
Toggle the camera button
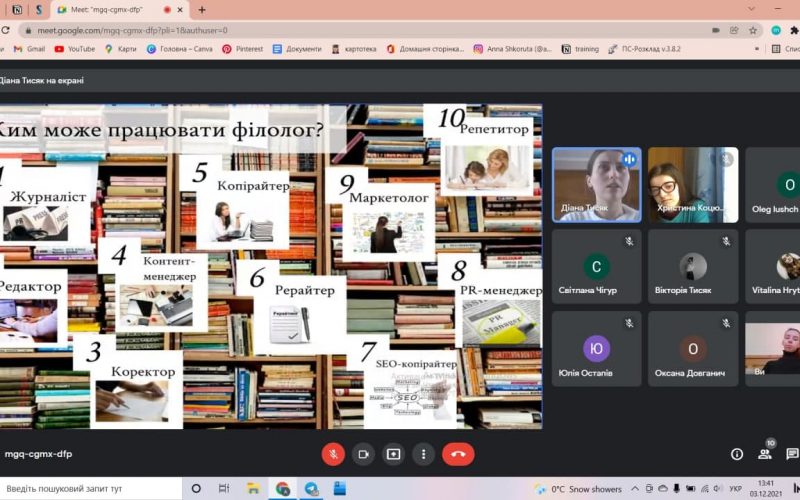(x=363, y=454)
